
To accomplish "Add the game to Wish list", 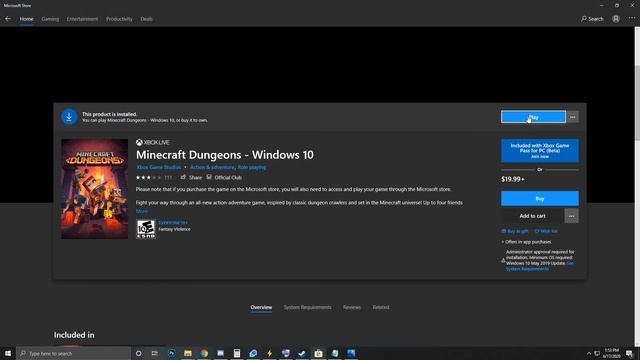I will pos(546,231).
